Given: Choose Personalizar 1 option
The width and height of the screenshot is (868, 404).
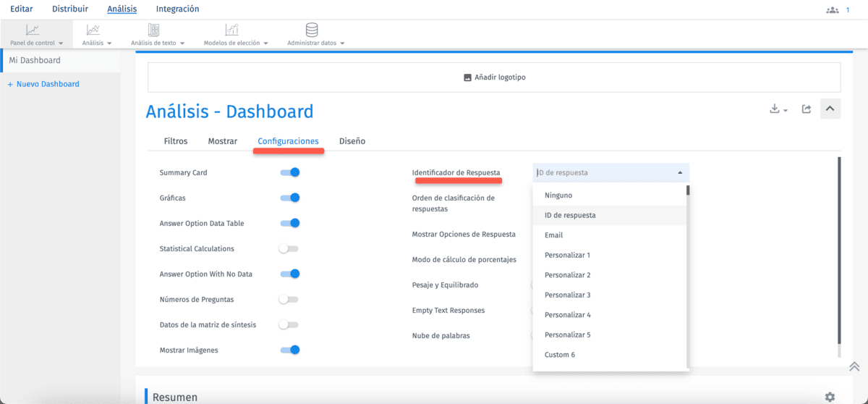Looking at the screenshot, I should [610, 256].
